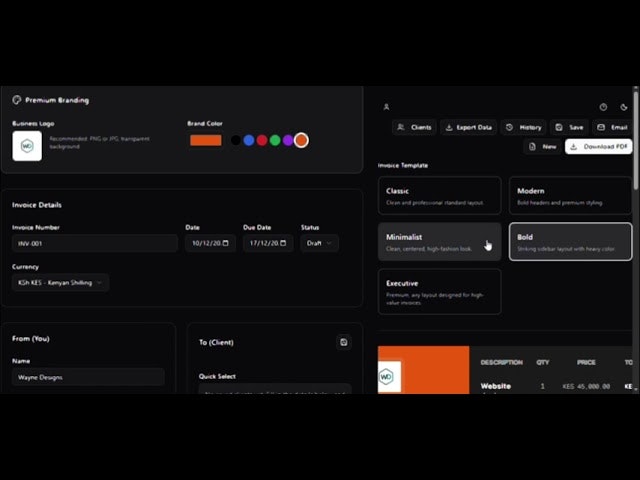Image resolution: width=640 pixels, height=480 pixels.
Task: Select the blue brand color
Action: tap(249, 140)
